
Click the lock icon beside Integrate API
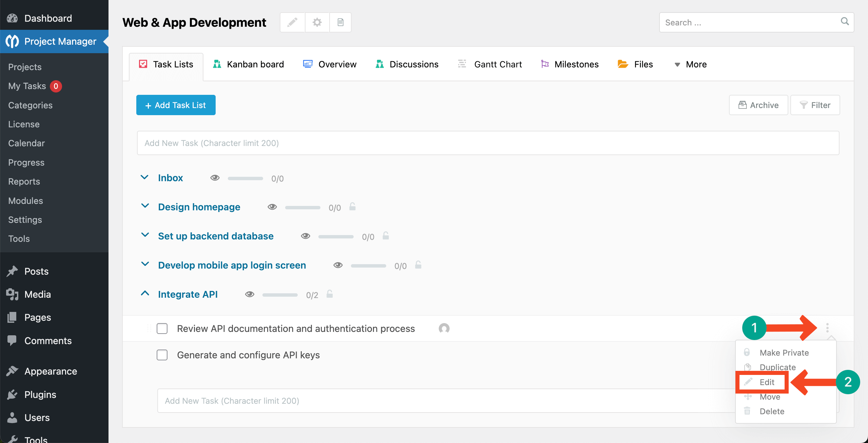330,294
